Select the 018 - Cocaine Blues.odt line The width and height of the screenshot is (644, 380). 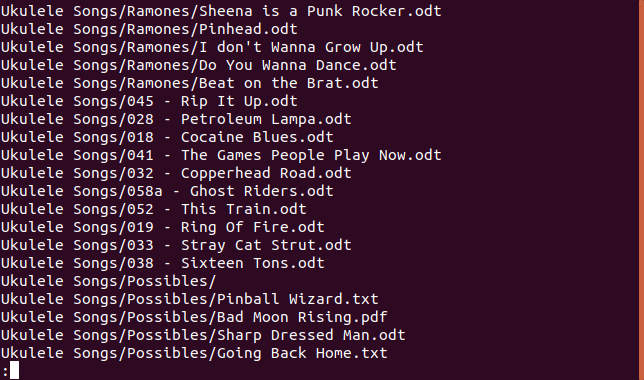click(x=167, y=138)
